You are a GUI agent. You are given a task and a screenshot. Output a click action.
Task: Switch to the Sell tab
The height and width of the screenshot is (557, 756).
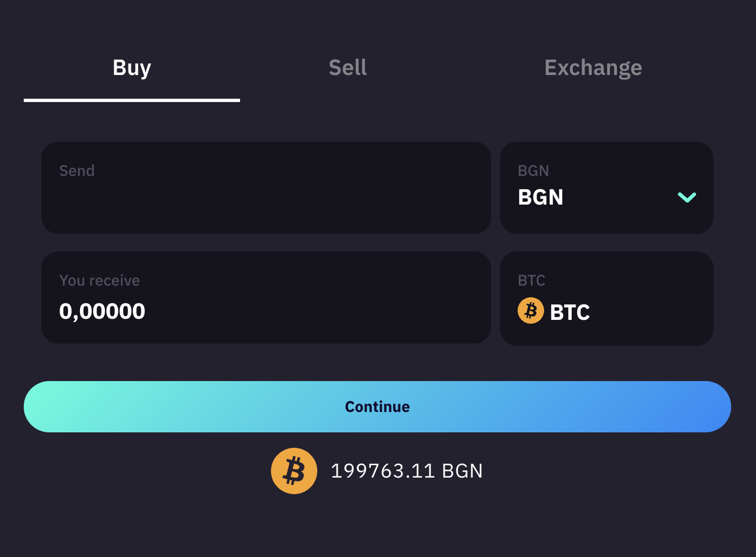[x=348, y=68]
